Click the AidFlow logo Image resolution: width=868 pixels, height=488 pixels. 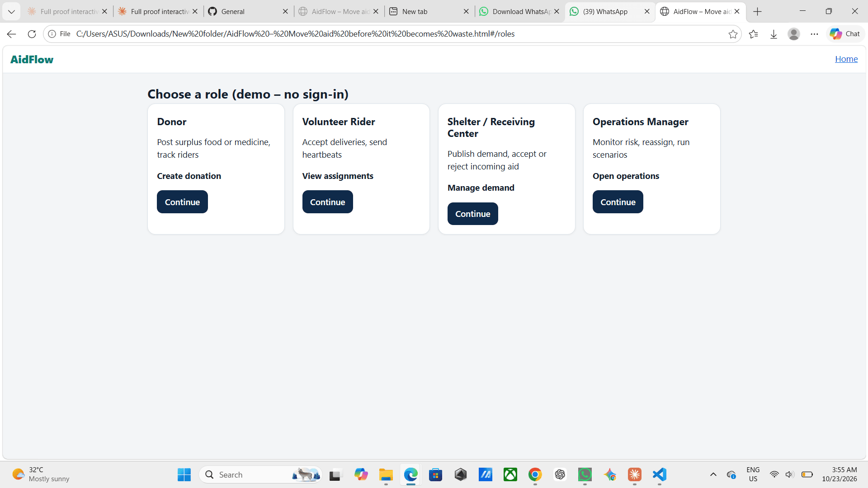click(x=32, y=60)
